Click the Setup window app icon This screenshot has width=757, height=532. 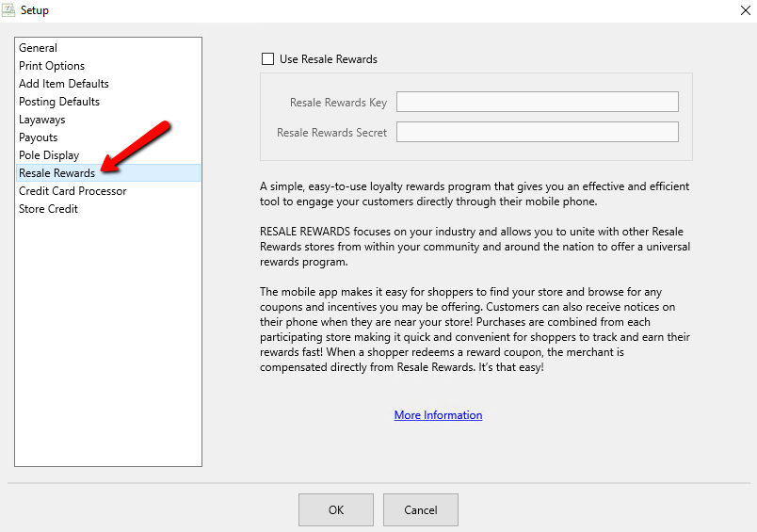(8, 9)
